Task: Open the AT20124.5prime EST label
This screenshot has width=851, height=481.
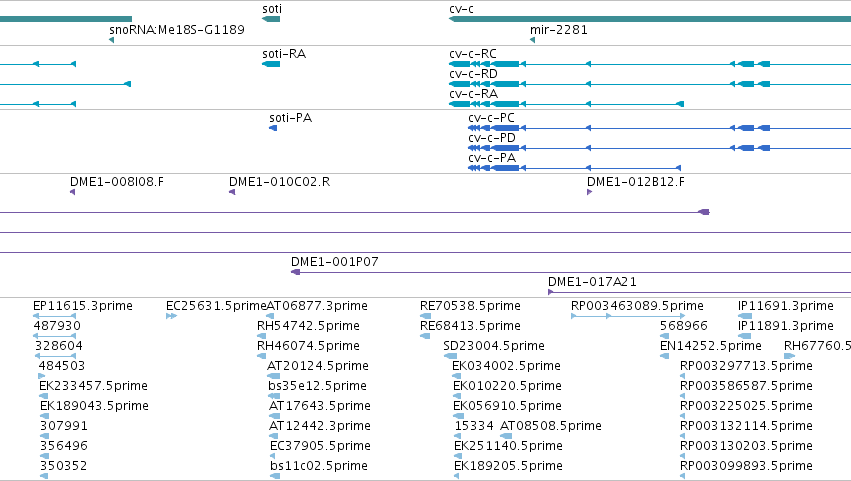Action: point(317,366)
